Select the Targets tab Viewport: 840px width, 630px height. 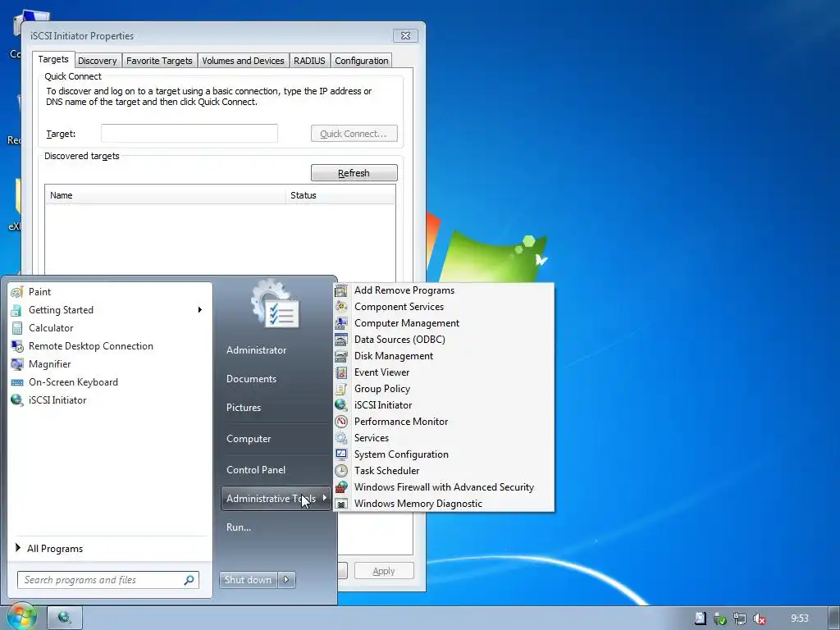[x=53, y=59]
